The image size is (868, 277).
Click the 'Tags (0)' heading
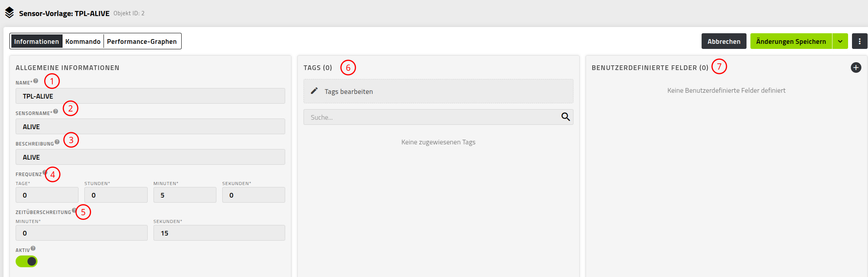318,68
